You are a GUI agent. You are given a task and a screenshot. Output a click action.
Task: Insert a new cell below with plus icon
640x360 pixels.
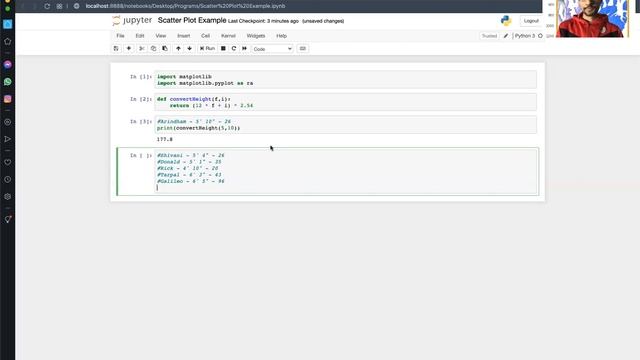(x=129, y=49)
